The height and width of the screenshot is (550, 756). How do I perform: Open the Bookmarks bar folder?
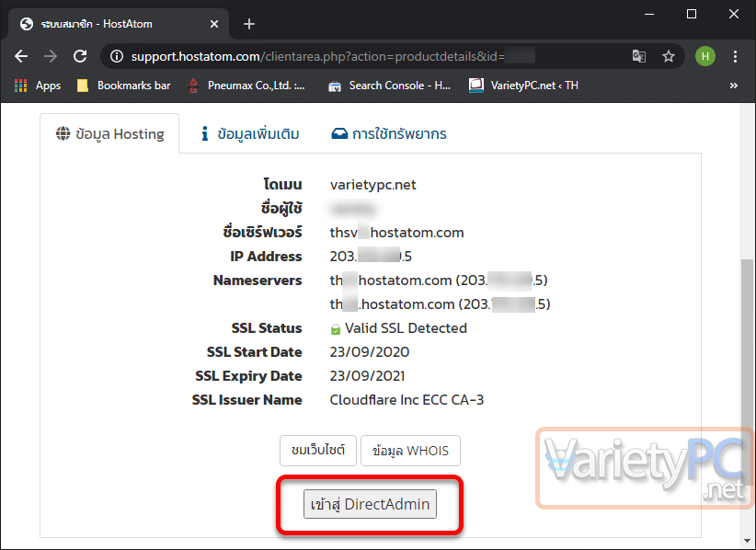pos(124,86)
